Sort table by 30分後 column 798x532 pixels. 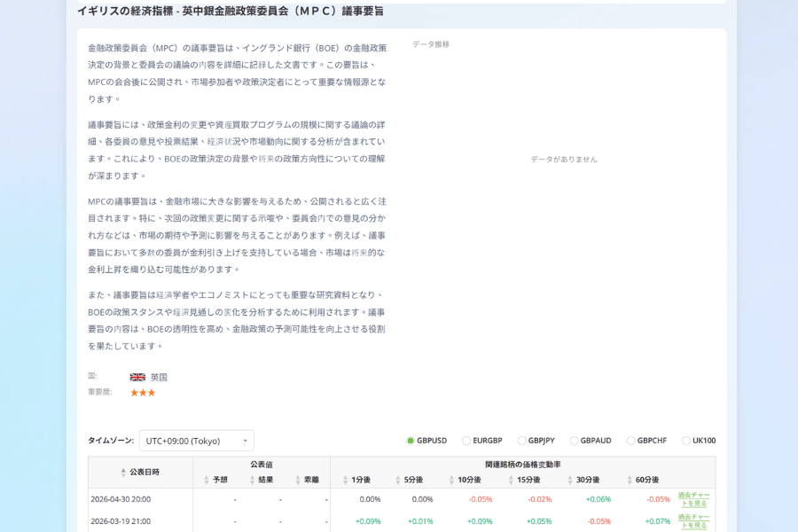583,480
